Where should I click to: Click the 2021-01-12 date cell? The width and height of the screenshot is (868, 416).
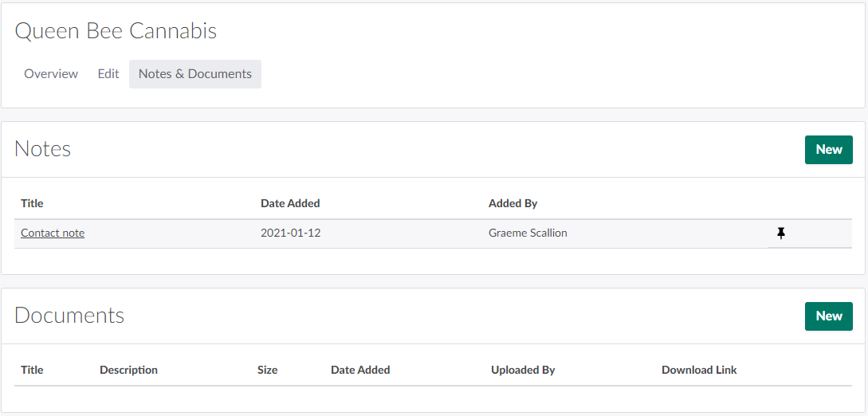[290, 234]
